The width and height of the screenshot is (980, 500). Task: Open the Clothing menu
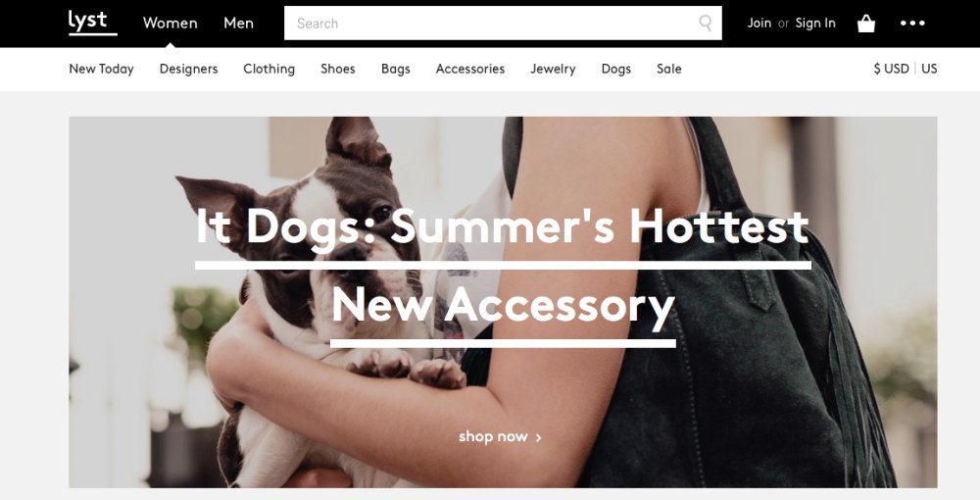click(x=269, y=69)
